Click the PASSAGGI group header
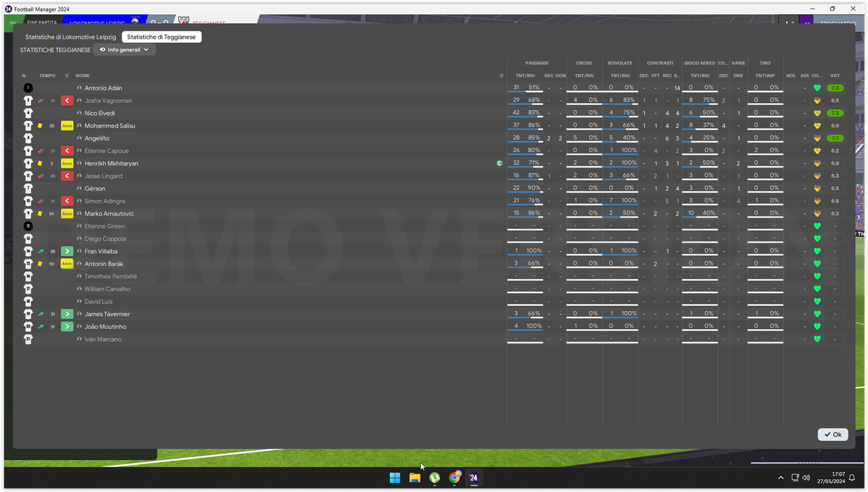868x492 pixels. (536, 63)
